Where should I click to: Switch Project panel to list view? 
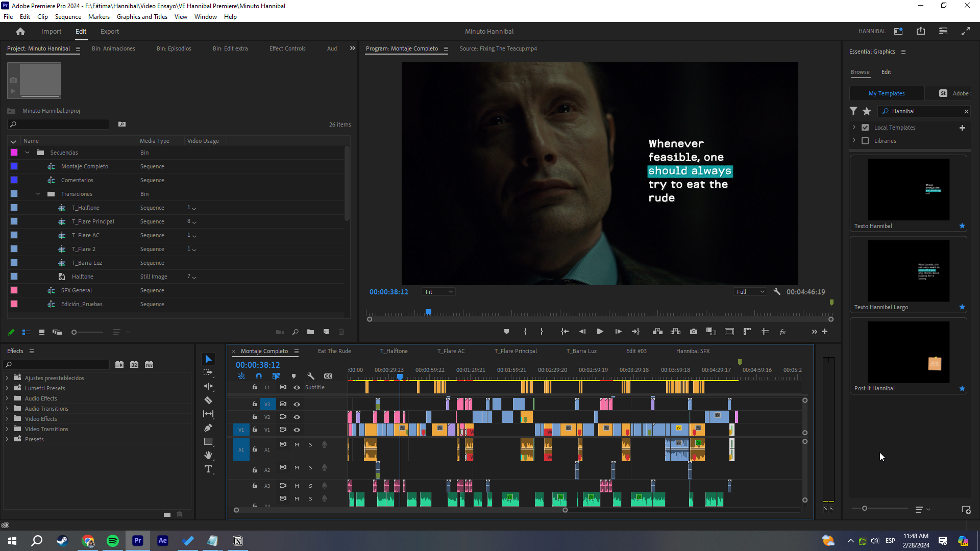pyautogui.click(x=27, y=332)
